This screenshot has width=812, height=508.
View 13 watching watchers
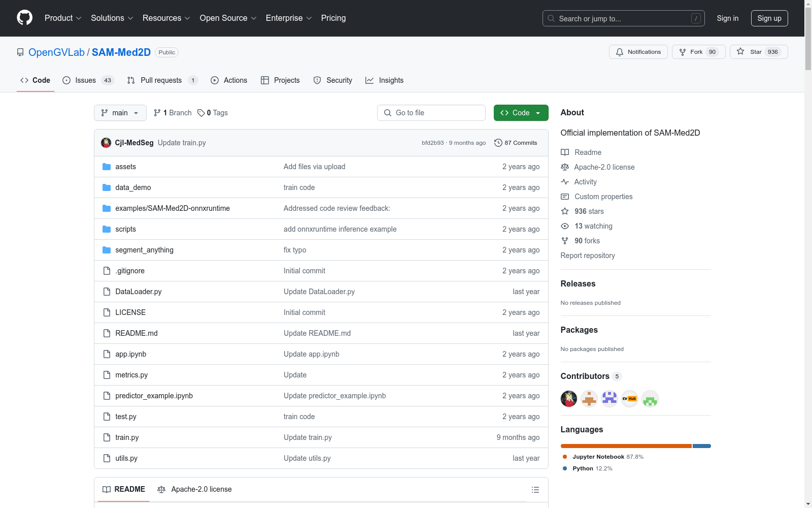pyautogui.click(x=587, y=226)
